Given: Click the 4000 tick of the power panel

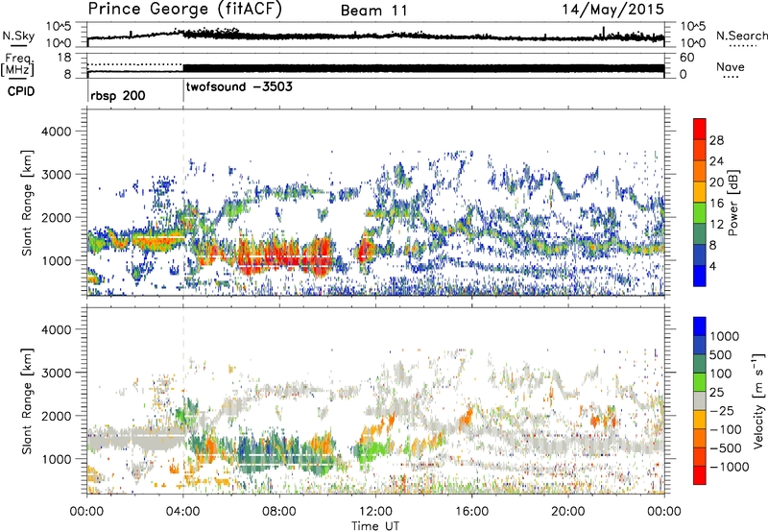Looking at the screenshot, I should click(x=56, y=132).
